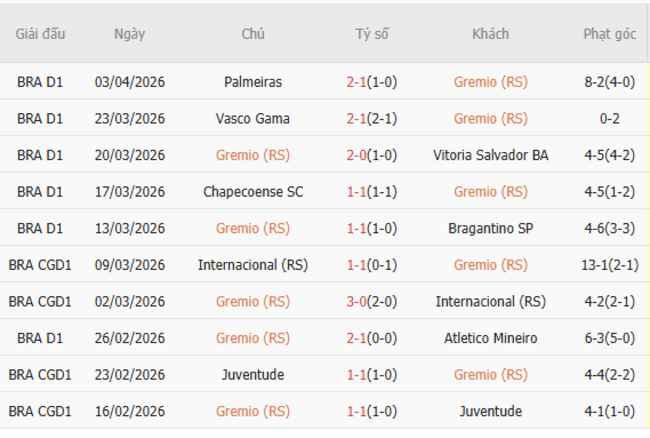Click the Chủ column header
Image resolution: width=650 pixels, height=438 pixels.
(253, 34)
